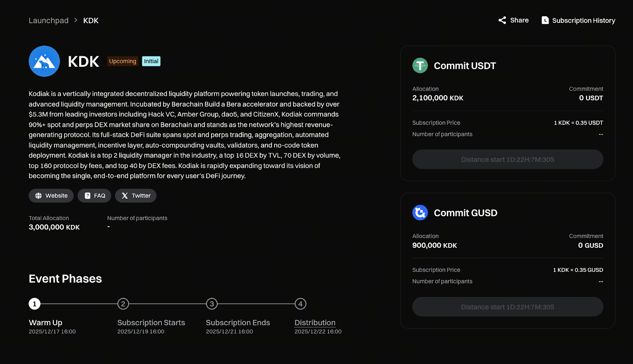
Task: Go back to Launchpad breadcrumb
Action: 49,21
